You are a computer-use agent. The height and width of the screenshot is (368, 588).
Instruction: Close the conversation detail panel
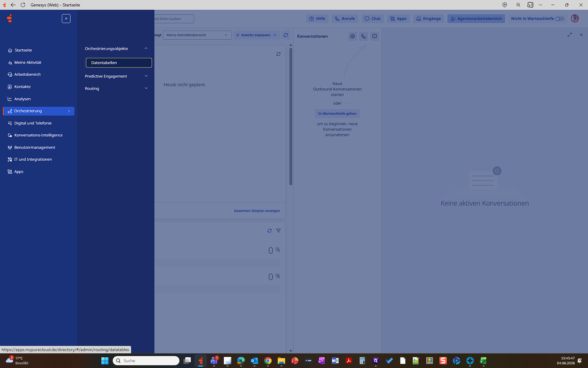click(581, 35)
